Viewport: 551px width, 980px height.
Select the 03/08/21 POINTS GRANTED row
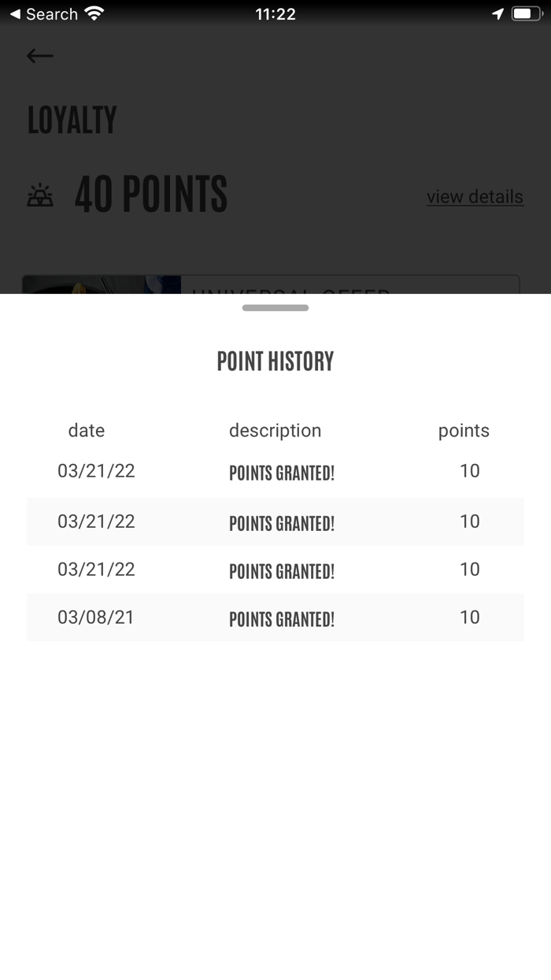point(275,618)
